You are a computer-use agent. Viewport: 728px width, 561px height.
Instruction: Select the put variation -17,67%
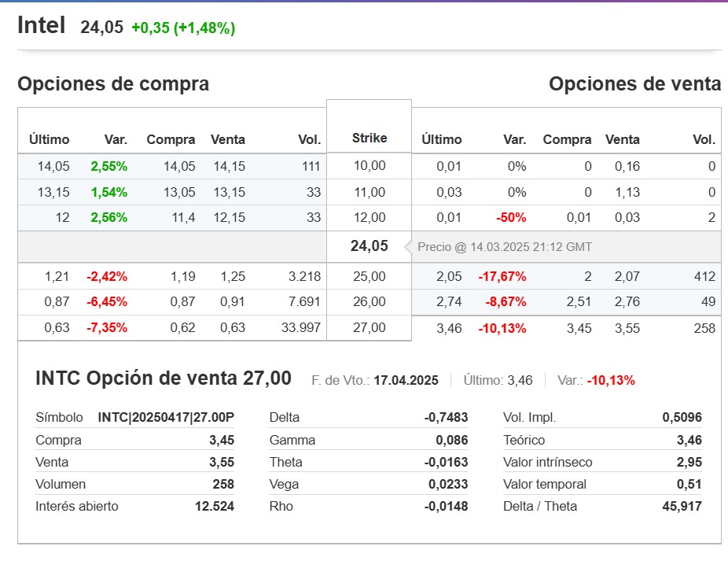coord(502,276)
